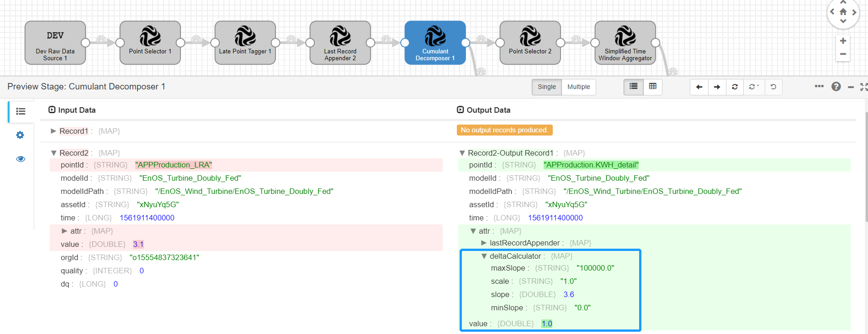
Task: Click the Late Point Tagger 1 stage
Action: pyautogui.click(x=245, y=42)
